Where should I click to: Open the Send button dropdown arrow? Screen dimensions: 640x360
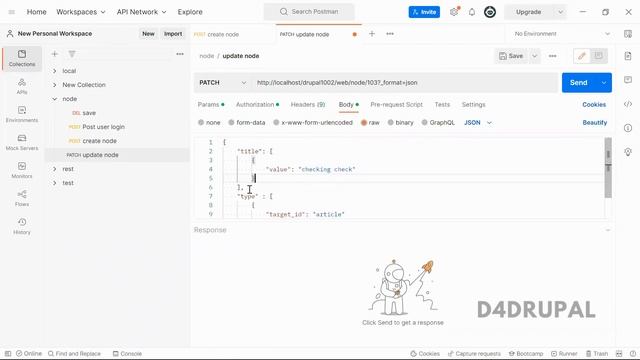pos(604,83)
